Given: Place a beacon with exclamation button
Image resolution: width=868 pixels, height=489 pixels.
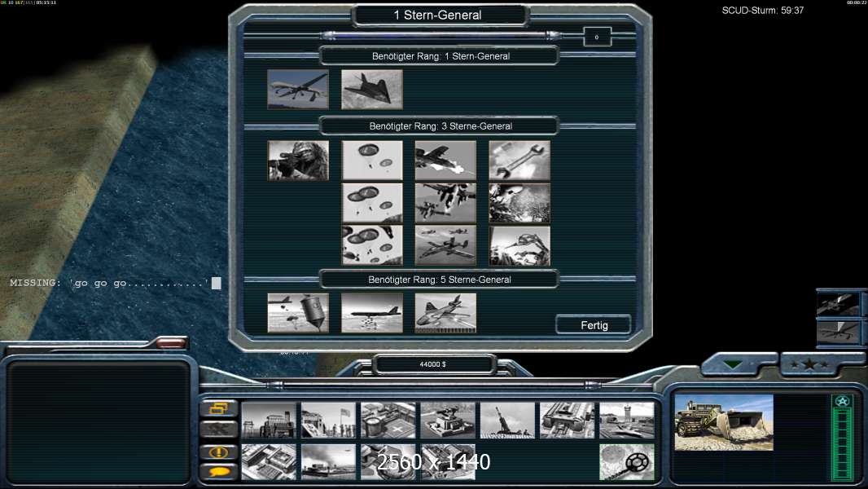Looking at the screenshot, I should [219, 452].
